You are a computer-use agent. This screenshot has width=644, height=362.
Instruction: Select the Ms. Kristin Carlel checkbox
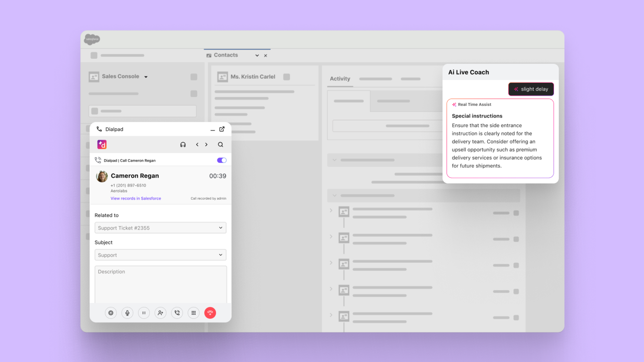286,76
